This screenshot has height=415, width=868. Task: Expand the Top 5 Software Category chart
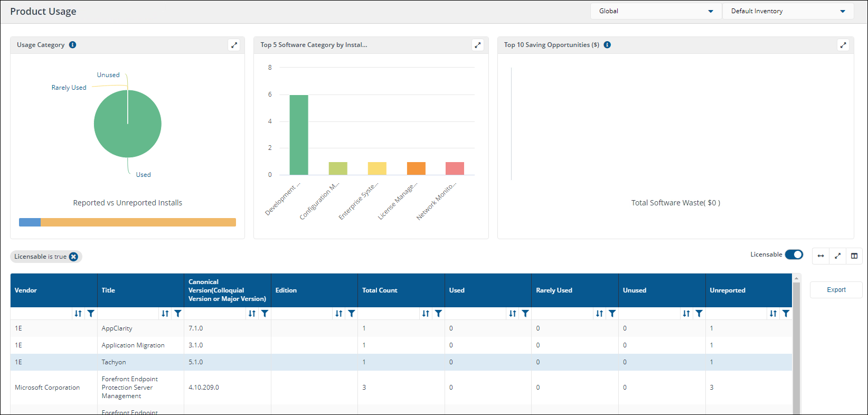[478, 45]
